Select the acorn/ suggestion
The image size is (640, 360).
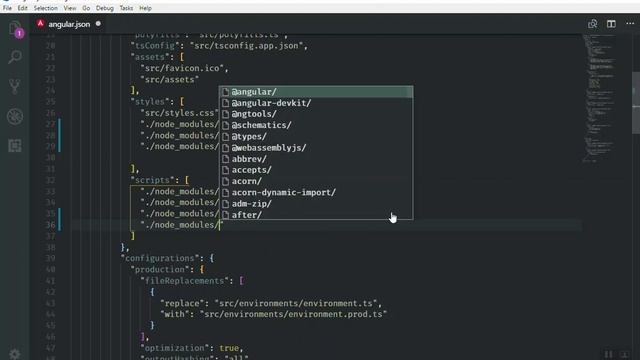point(316,181)
